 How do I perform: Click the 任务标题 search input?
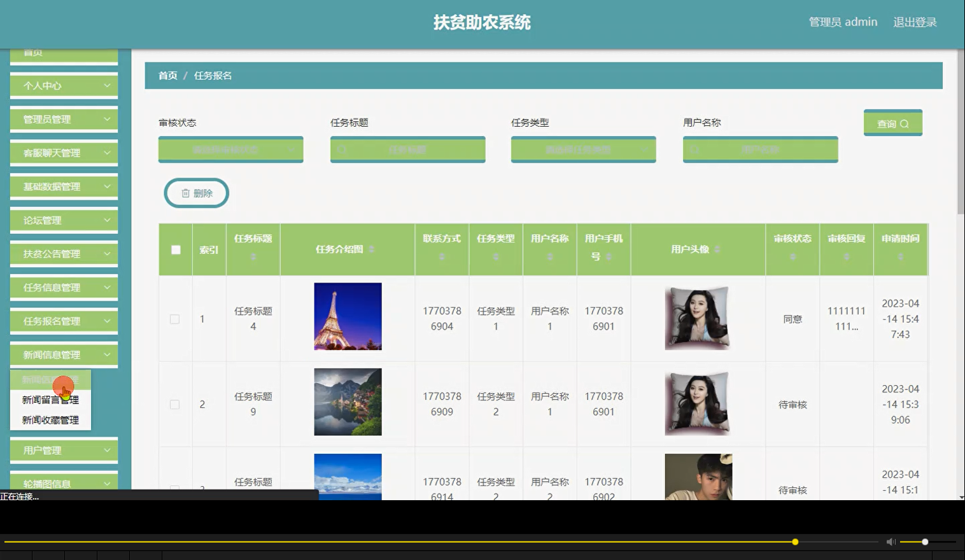click(x=408, y=150)
